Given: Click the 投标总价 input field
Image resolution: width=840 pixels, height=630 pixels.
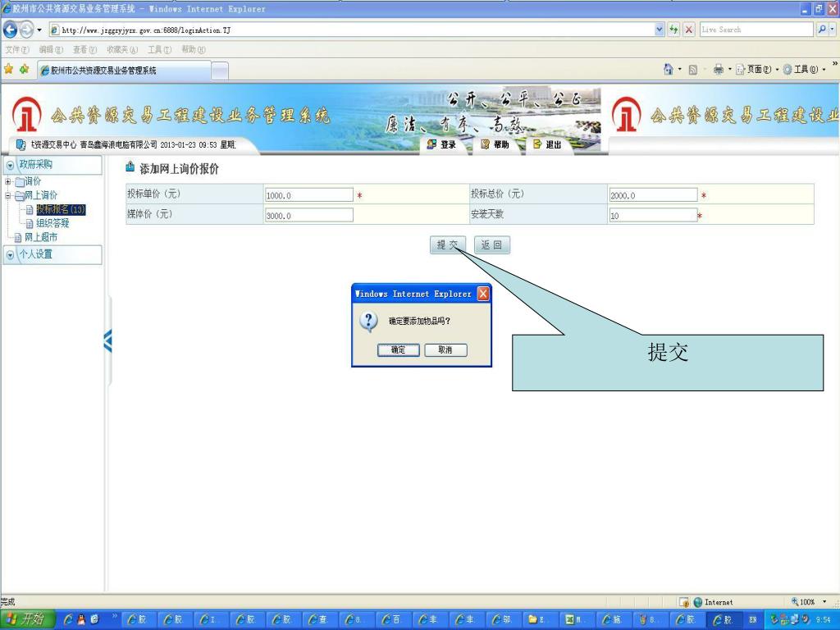Looking at the screenshot, I should 653,195.
